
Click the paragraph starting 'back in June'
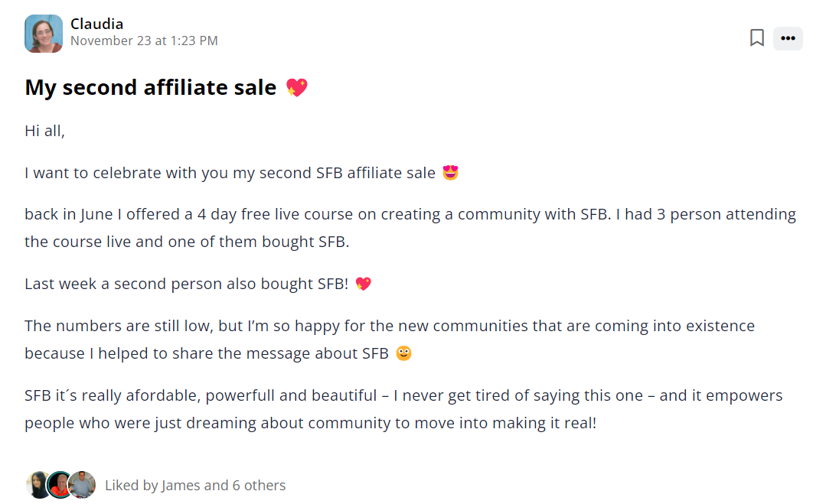(410, 228)
